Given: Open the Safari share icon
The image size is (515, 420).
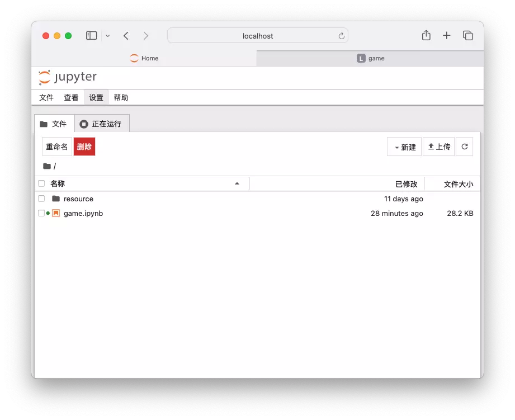Looking at the screenshot, I should (426, 35).
